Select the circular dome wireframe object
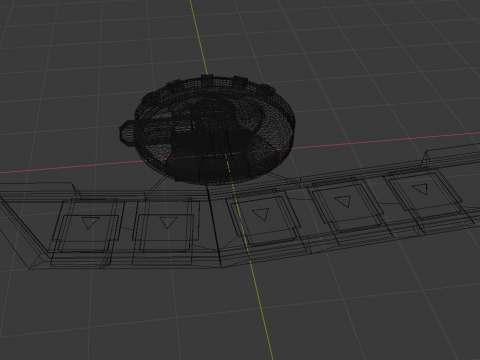Image resolution: width=480 pixels, height=360 pixels. (x=215, y=129)
